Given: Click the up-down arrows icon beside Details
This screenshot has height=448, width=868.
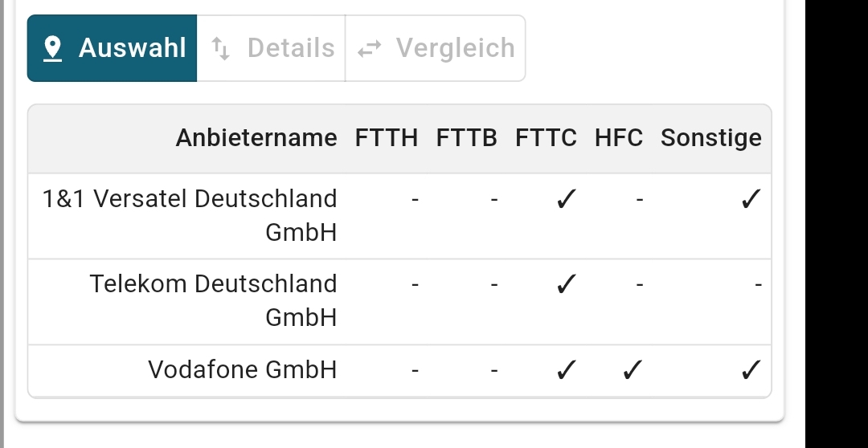Looking at the screenshot, I should tap(220, 49).
